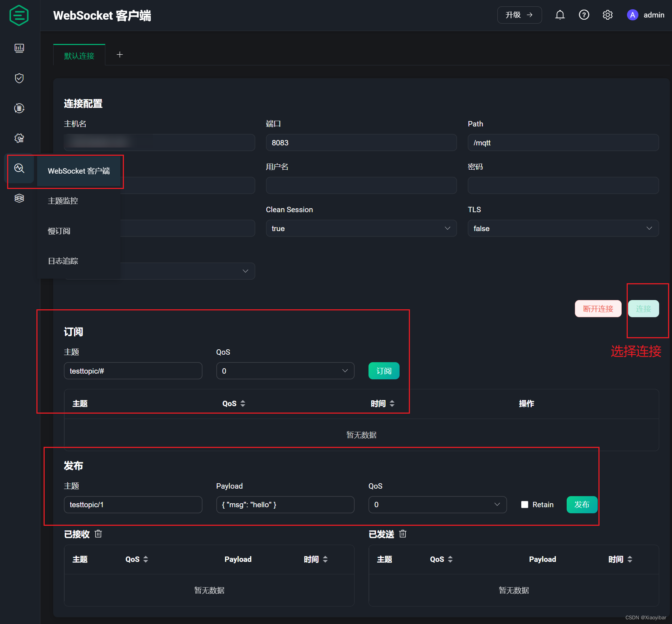Click the EMQX logo icon
Screen dimensions: 672x624
click(19, 15)
